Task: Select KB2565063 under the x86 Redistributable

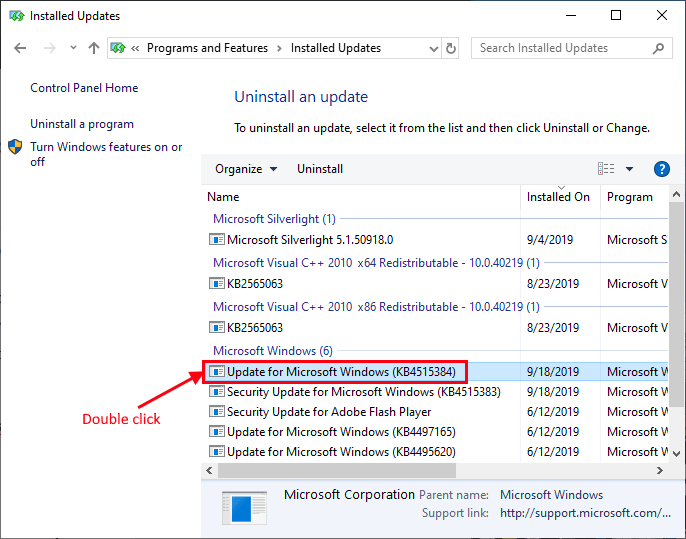Action: (255, 328)
